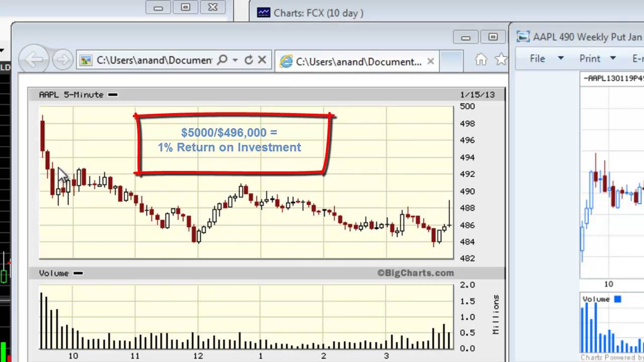Image resolution: width=644 pixels, height=362 pixels.
Task: Refresh the page with the reload icon
Action: click(249, 60)
